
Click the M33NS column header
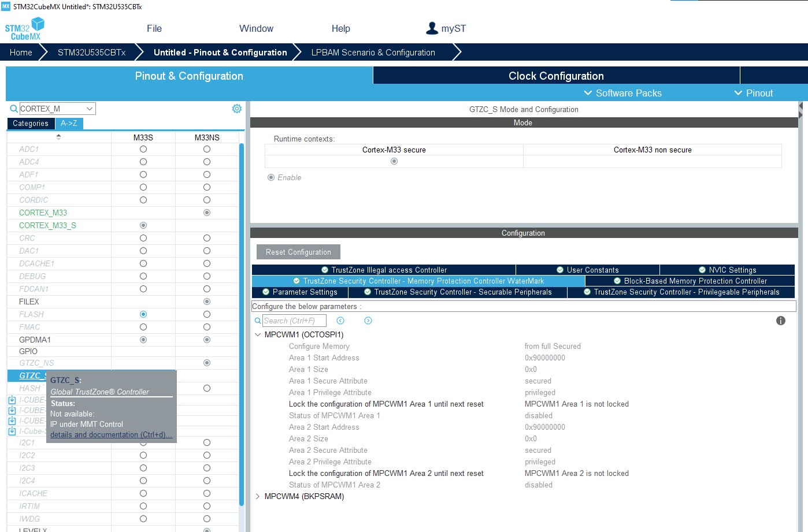(x=207, y=137)
